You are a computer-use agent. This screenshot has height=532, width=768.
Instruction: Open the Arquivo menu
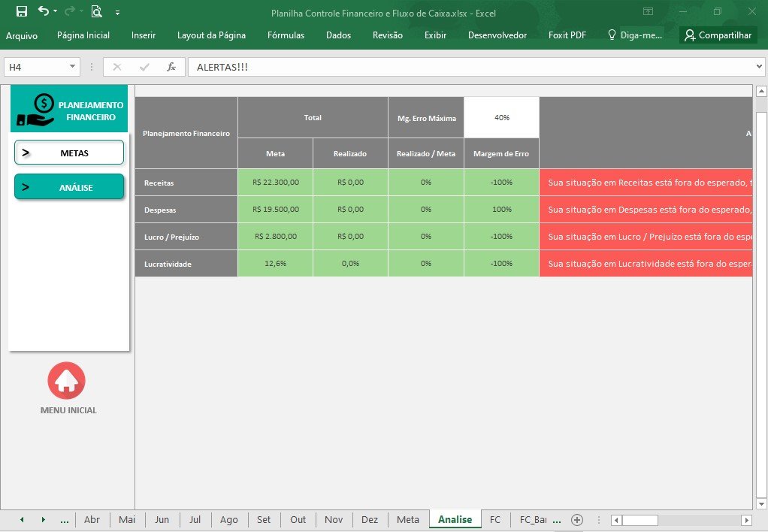[22, 35]
